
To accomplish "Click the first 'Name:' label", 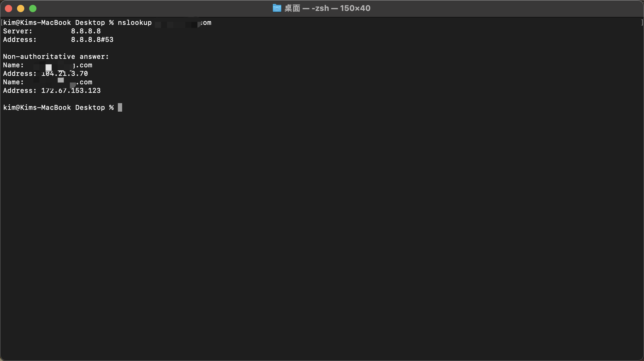I will tap(13, 65).
